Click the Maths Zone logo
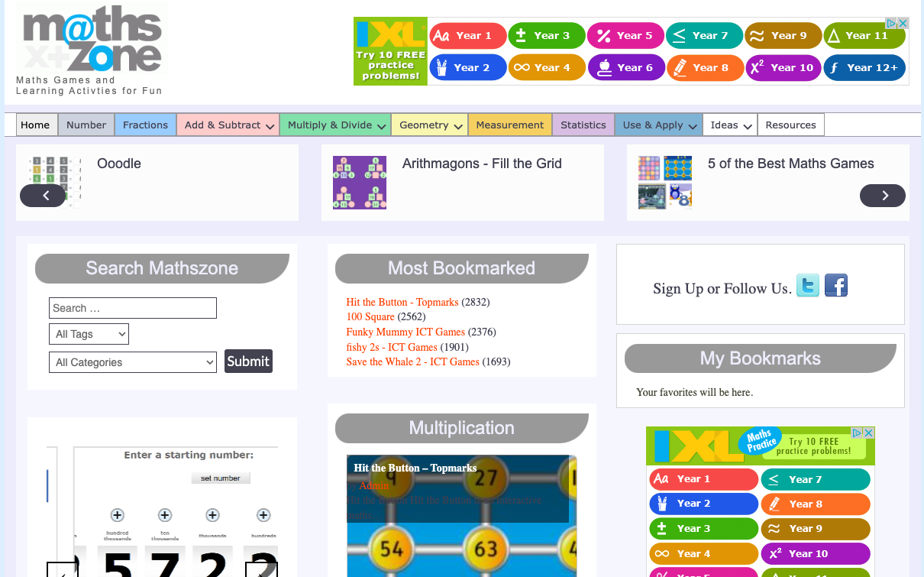This screenshot has width=924, height=577. point(92,42)
